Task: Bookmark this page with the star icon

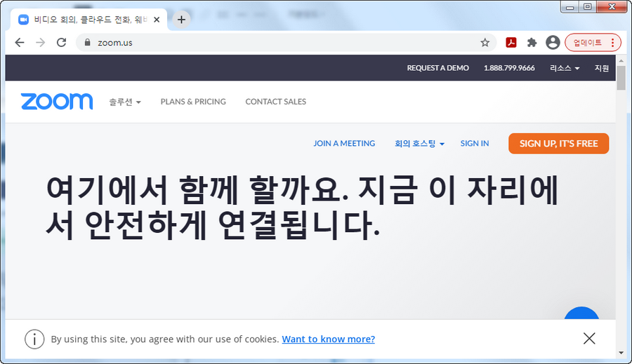Action: pyautogui.click(x=485, y=43)
